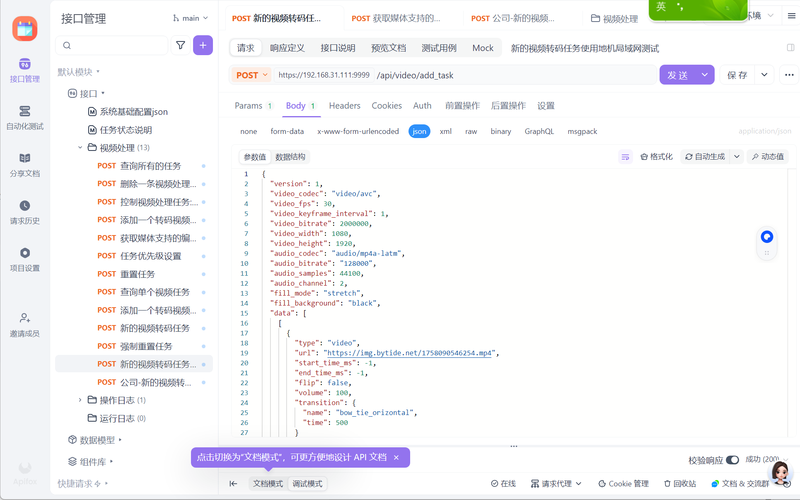
Task: Click the 自动生成 button
Action: [x=706, y=157]
